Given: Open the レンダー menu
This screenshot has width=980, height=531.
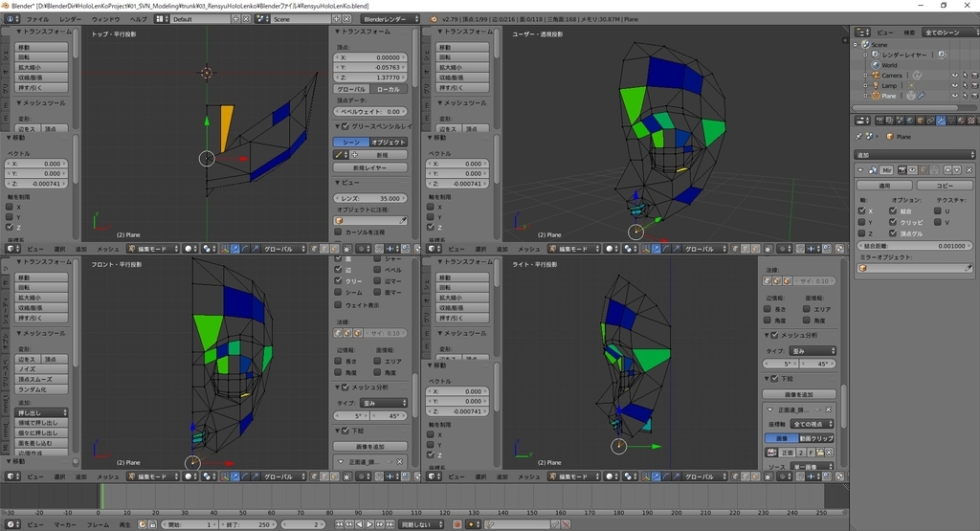Looking at the screenshot, I should tap(70, 19).
